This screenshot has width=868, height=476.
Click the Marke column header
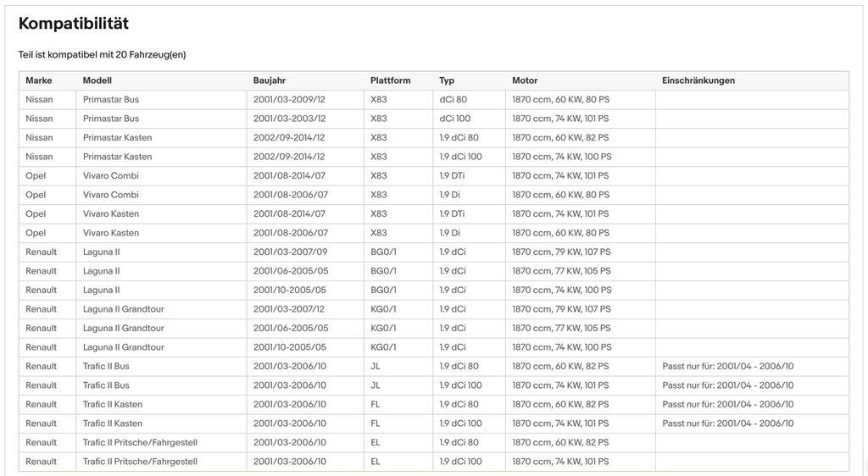tap(39, 80)
